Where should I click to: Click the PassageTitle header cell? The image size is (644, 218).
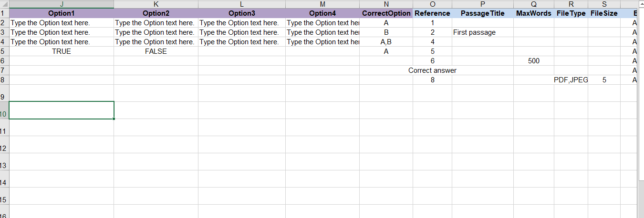point(482,13)
